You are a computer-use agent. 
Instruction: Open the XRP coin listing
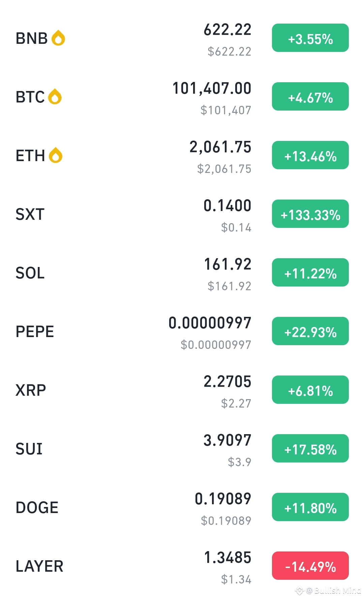[x=182, y=390]
